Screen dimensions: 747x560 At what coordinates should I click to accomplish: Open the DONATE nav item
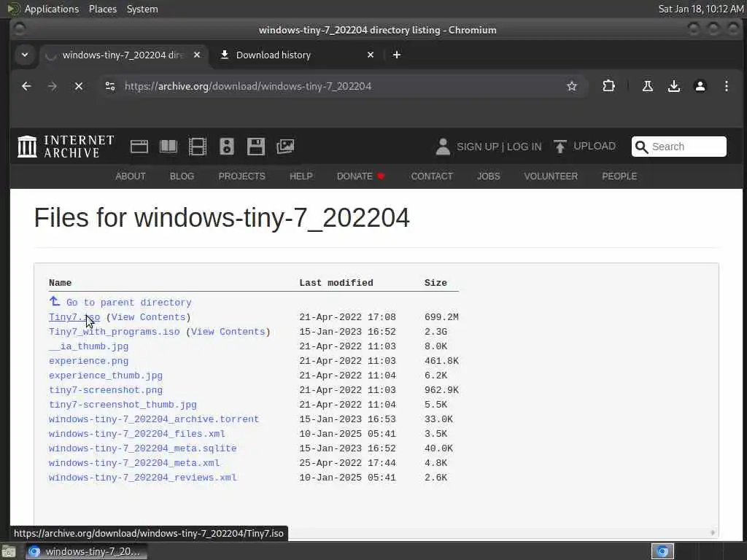click(x=360, y=176)
